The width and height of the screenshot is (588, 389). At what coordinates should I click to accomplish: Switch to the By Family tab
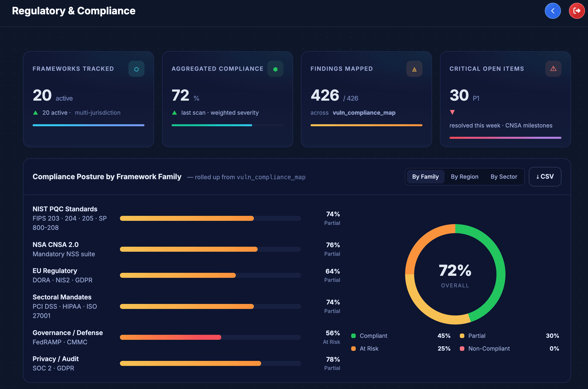pyautogui.click(x=425, y=177)
